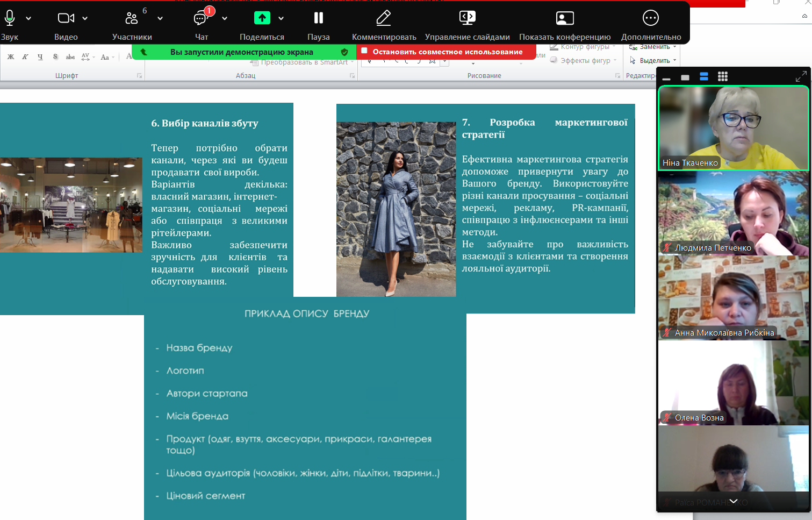Toggle camera with the Видео icon
The image size is (812, 520).
click(66, 18)
